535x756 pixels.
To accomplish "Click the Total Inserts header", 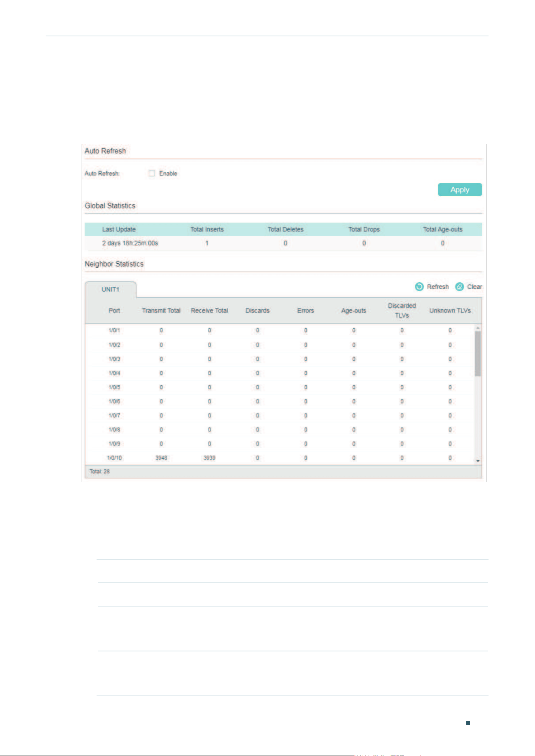I will [x=207, y=229].
